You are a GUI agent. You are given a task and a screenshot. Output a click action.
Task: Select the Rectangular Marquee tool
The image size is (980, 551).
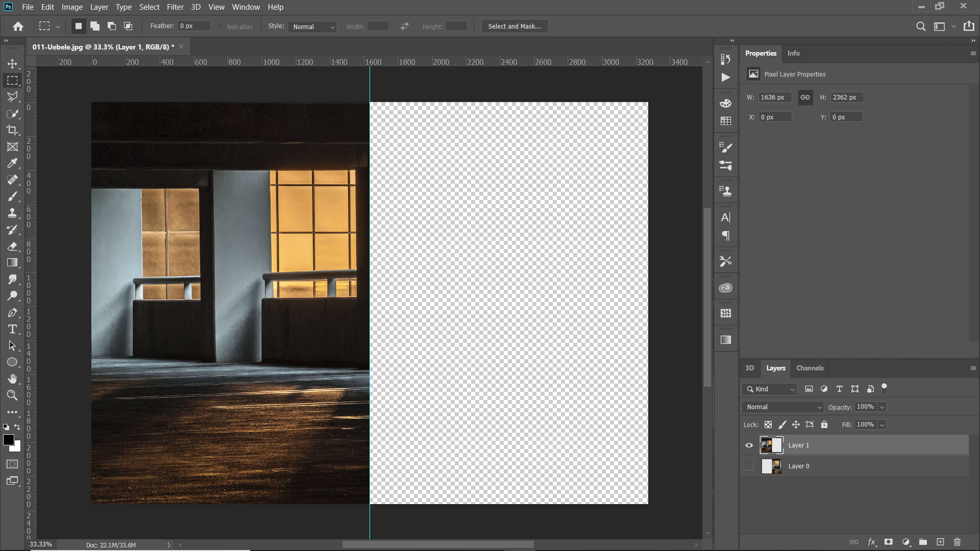coord(12,80)
